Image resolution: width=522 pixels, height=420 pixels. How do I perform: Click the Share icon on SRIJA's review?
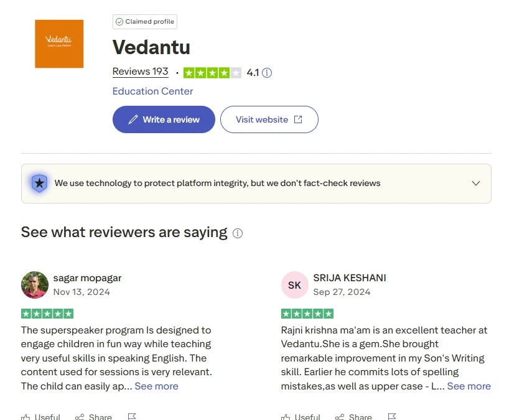(339, 416)
